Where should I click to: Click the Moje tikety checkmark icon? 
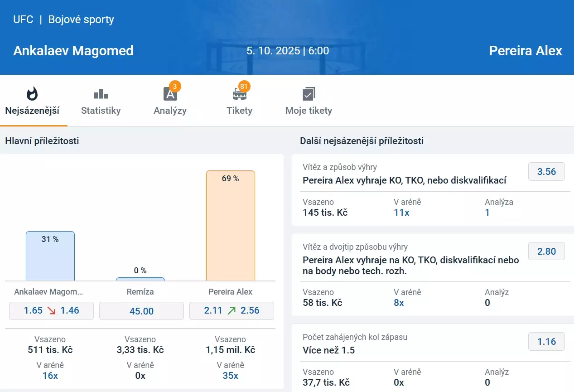309,94
